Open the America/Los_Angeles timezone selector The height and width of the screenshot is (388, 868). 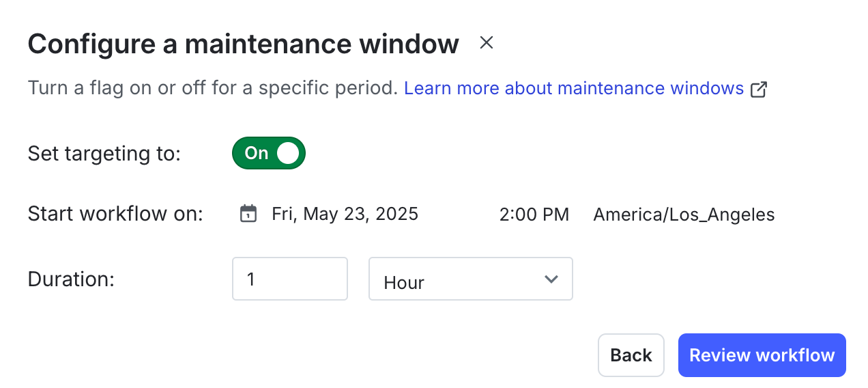(684, 214)
